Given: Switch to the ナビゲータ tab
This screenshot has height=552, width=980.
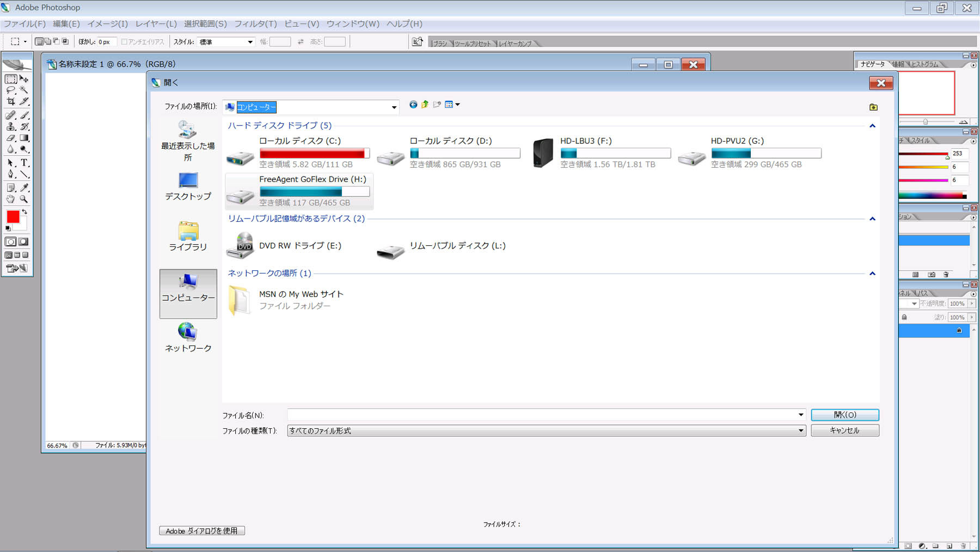Looking at the screenshot, I should coord(873,64).
